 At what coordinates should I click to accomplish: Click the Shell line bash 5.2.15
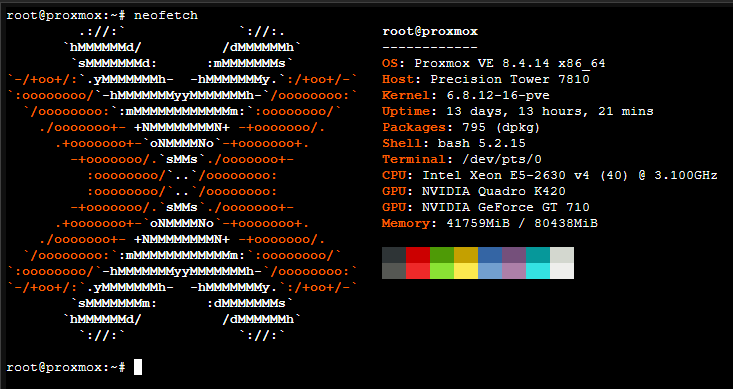[454, 143]
